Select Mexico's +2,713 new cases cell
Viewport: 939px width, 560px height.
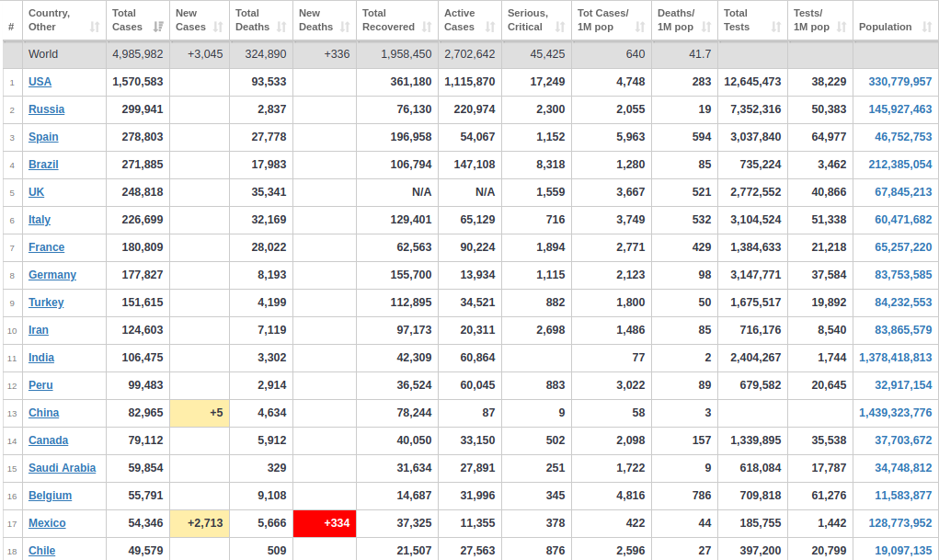[x=200, y=523]
